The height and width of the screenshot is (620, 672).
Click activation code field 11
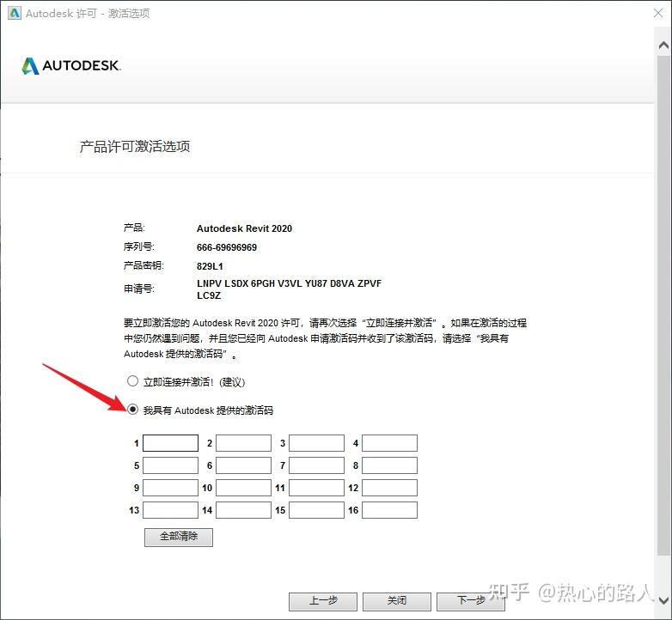pos(316,488)
